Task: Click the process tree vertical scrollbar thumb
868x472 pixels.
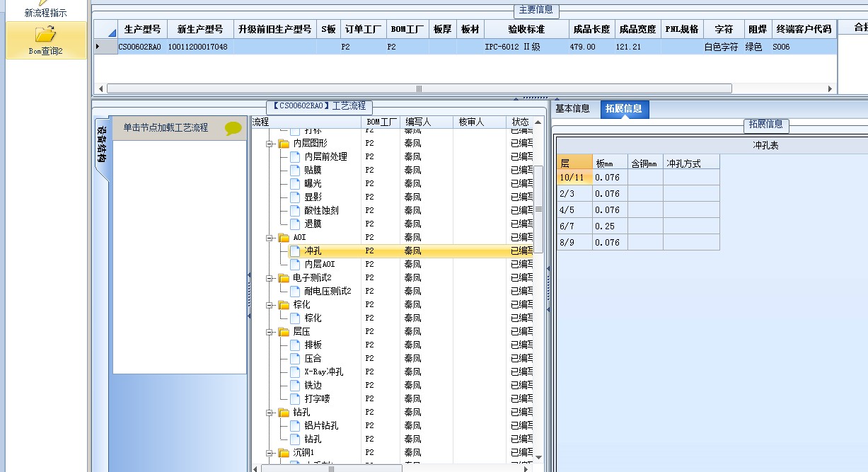Action: [x=538, y=209]
